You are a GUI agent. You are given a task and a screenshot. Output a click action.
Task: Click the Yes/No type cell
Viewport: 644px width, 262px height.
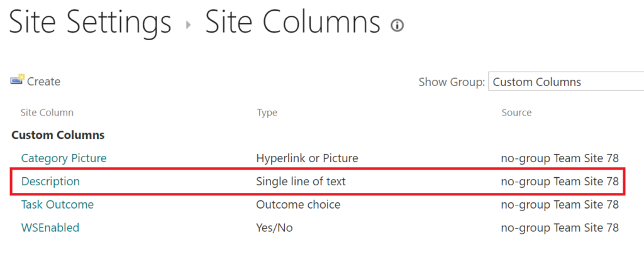click(x=274, y=227)
